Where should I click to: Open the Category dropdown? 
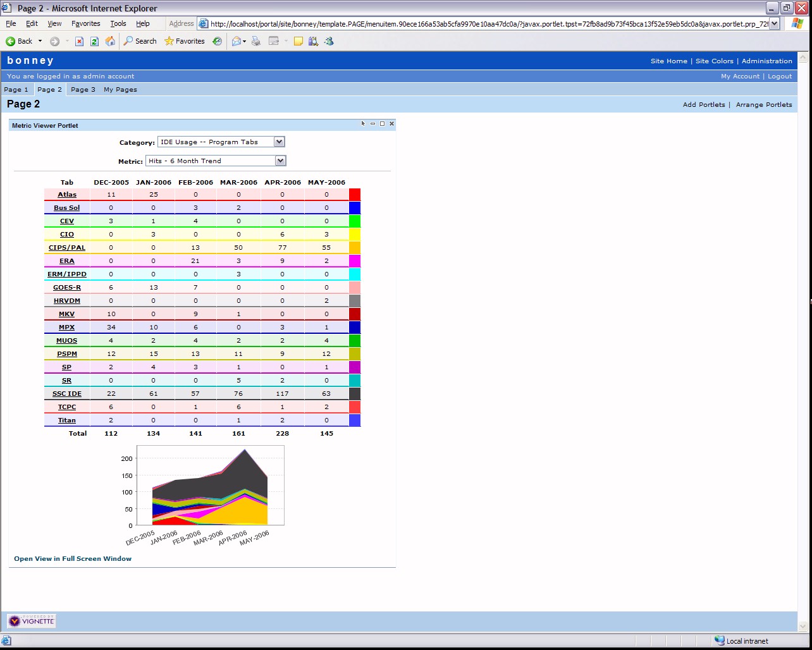point(279,142)
